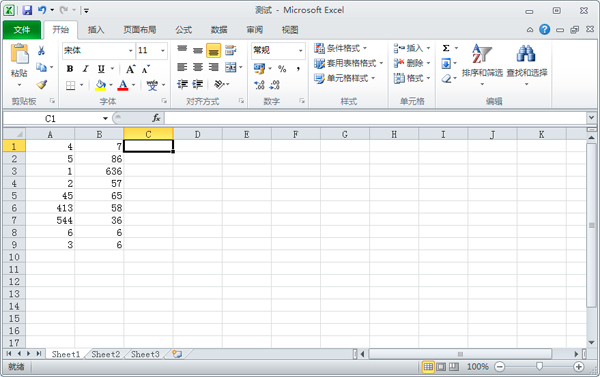Viewport: 600px width, 377px height.
Task: Switch to the Formulas (公式) tab
Action: (184, 29)
